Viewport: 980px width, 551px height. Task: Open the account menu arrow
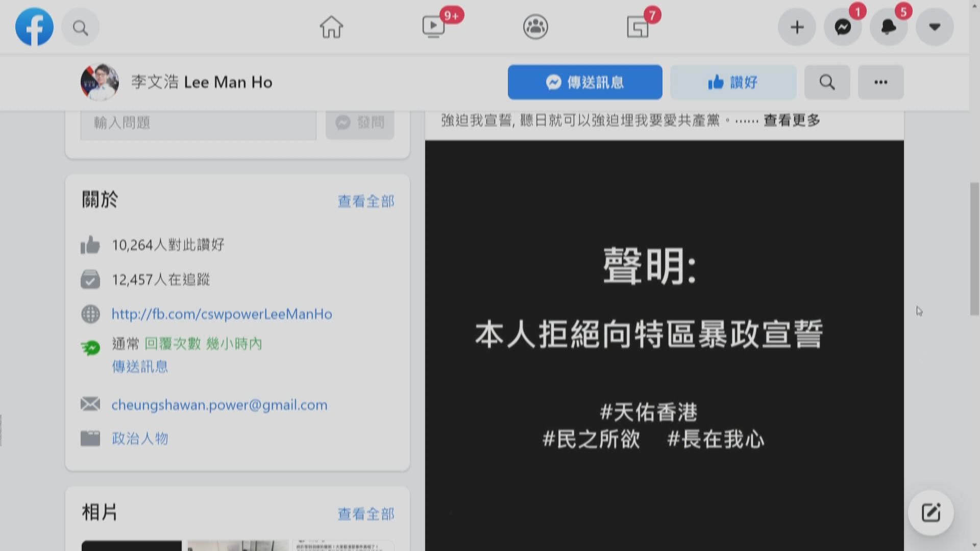tap(935, 27)
